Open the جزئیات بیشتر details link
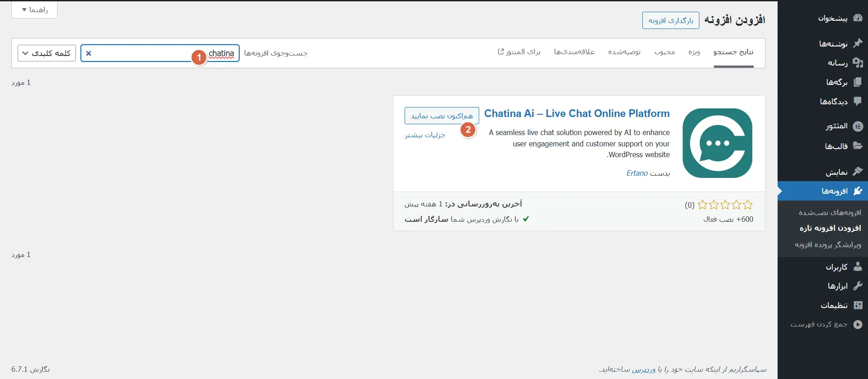Screen dimensions: 868x379 (425, 135)
